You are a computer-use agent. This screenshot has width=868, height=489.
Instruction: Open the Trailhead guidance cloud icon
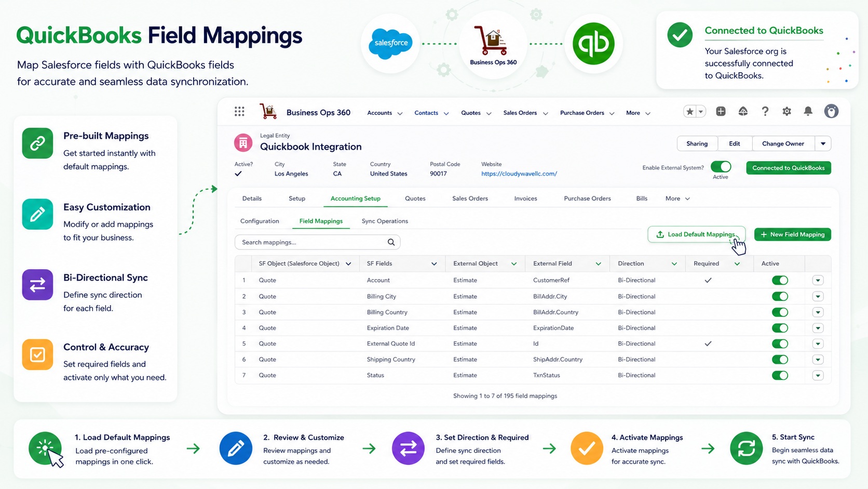tap(743, 111)
